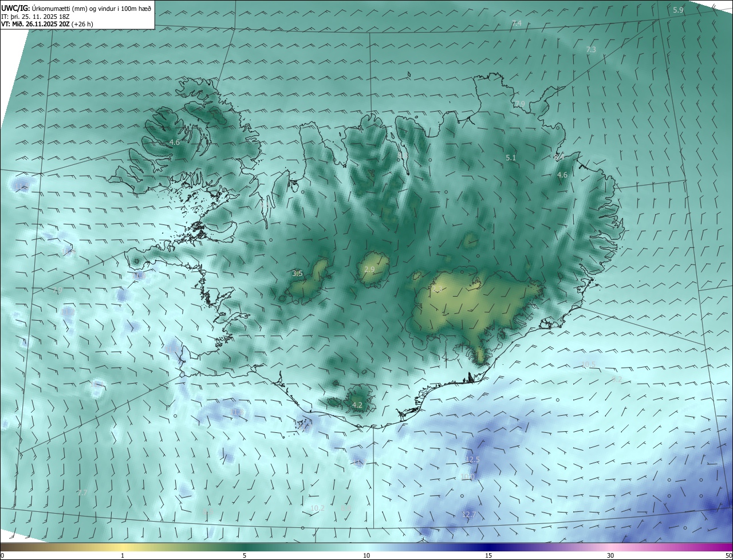The height and width of the screenshot is (560, 733).
Task: Click the 12.7 value label over the sea
Action: coord(469,515)
